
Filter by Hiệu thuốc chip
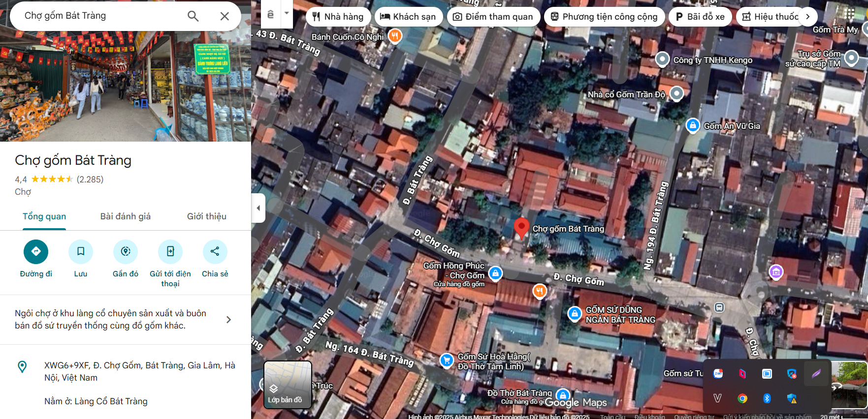pos(771,17)
